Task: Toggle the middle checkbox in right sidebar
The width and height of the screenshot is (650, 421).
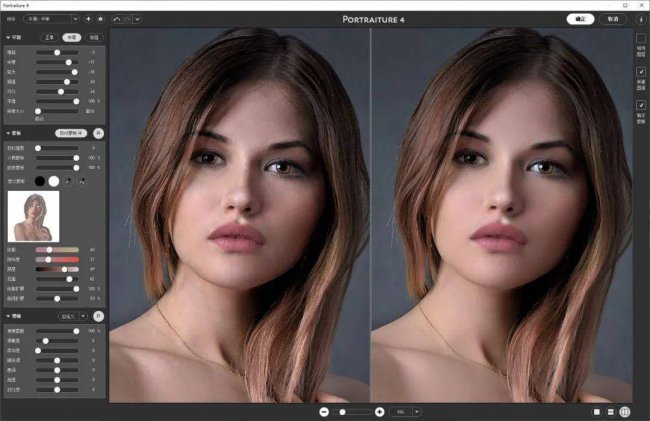Action: (641, 72)
